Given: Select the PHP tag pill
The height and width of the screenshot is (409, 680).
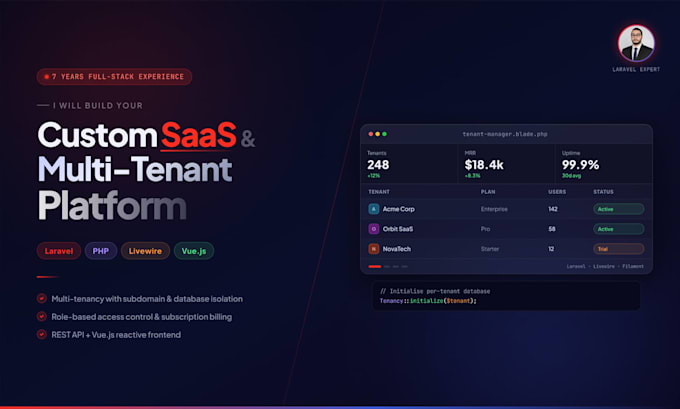Looking at the screenshot, I should click(101, 251).
